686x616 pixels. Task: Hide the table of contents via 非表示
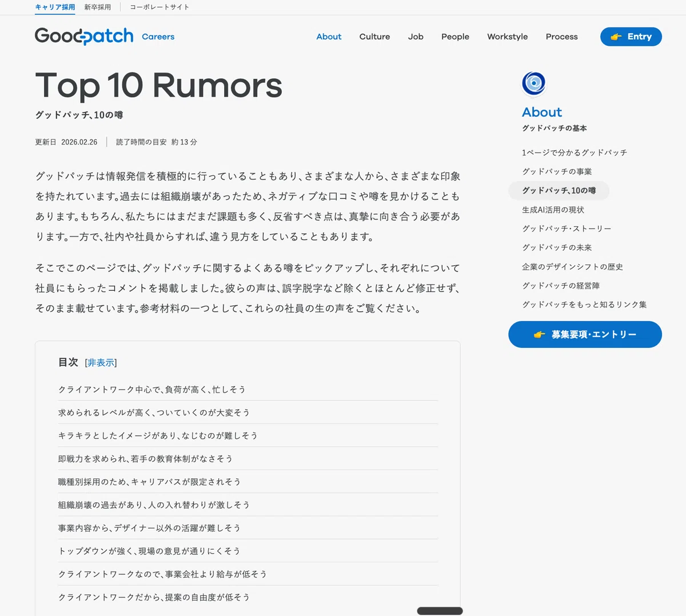pos(101,363)
